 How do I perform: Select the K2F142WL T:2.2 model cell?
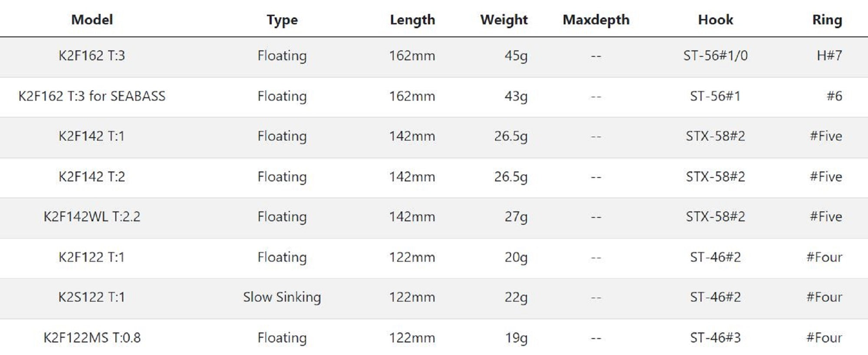click(x=92, y=217)
